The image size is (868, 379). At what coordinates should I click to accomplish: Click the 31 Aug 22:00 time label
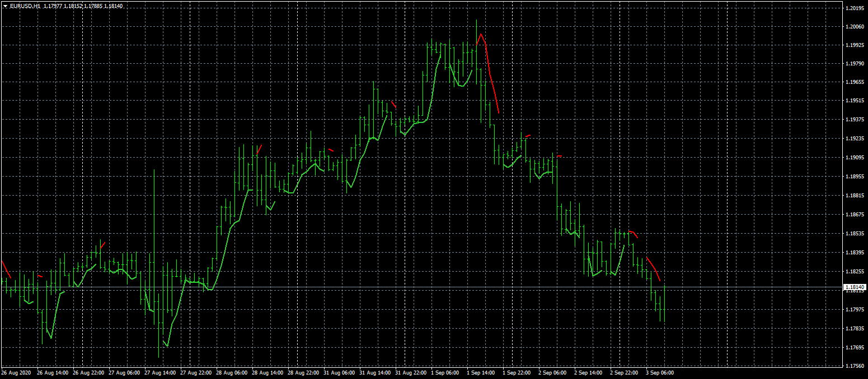pos(411,373)
